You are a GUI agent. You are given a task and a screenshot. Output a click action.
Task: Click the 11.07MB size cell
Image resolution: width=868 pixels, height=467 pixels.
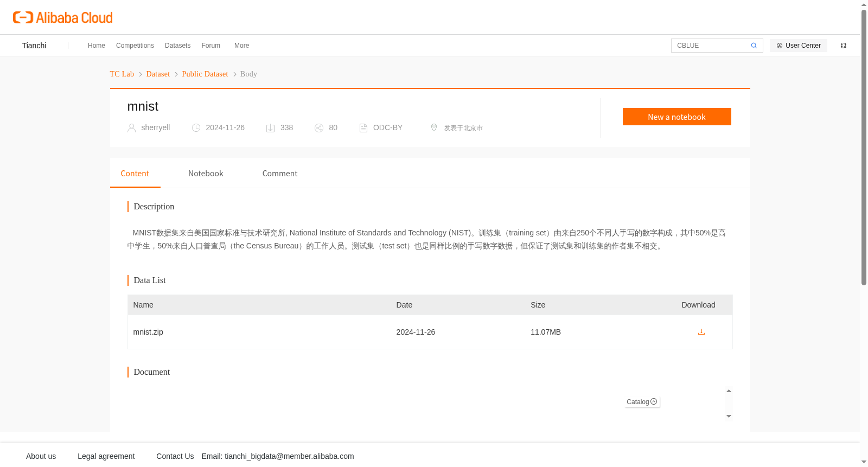(x=546, y=332)
